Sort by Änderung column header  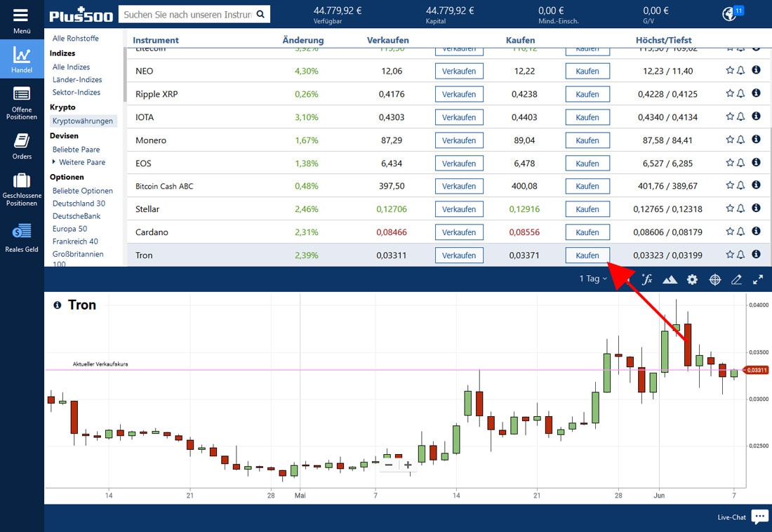point(303,41)
